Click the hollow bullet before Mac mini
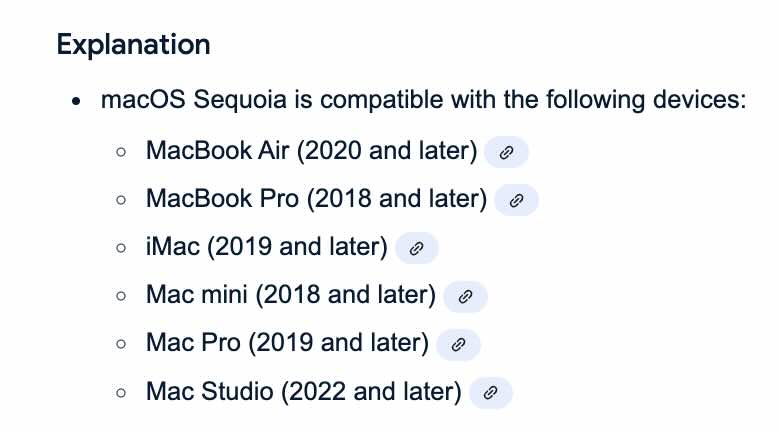The width and height of the screenshot is (780, 434). [121, 296]
